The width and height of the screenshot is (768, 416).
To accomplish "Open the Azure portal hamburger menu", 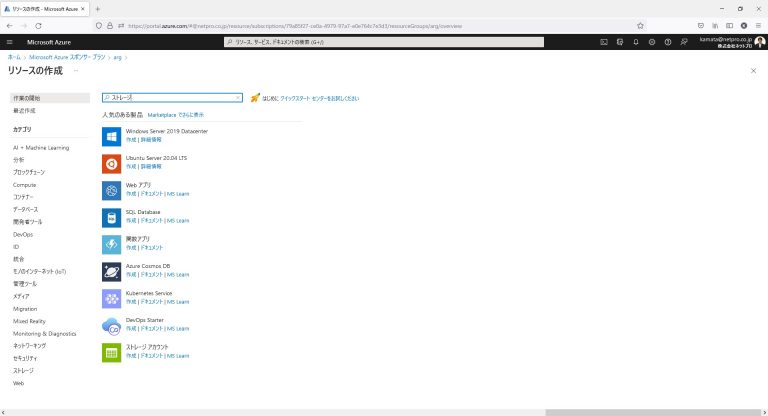I will click(x=10, y=42).
